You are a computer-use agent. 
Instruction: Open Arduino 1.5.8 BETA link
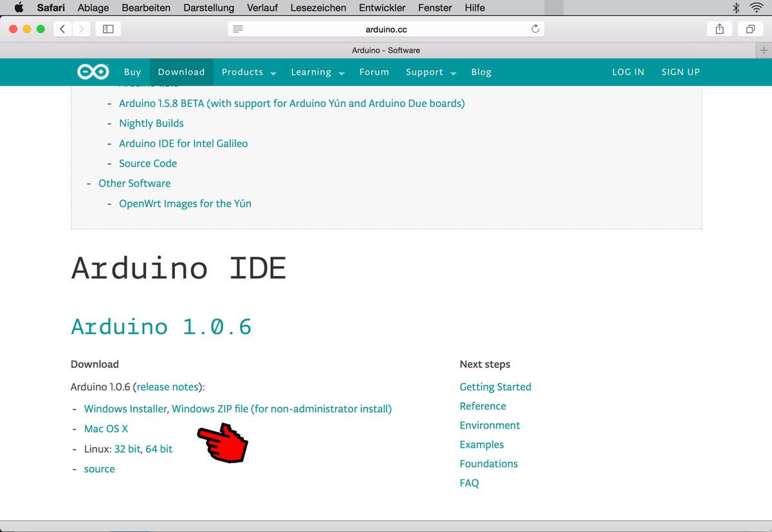pyautogui.click(x=292, y=103)
